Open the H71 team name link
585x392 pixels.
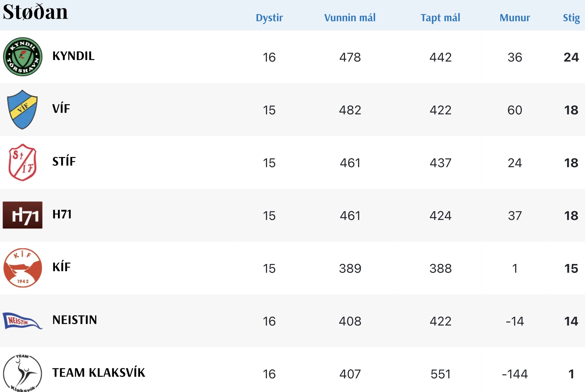(62, 215)
